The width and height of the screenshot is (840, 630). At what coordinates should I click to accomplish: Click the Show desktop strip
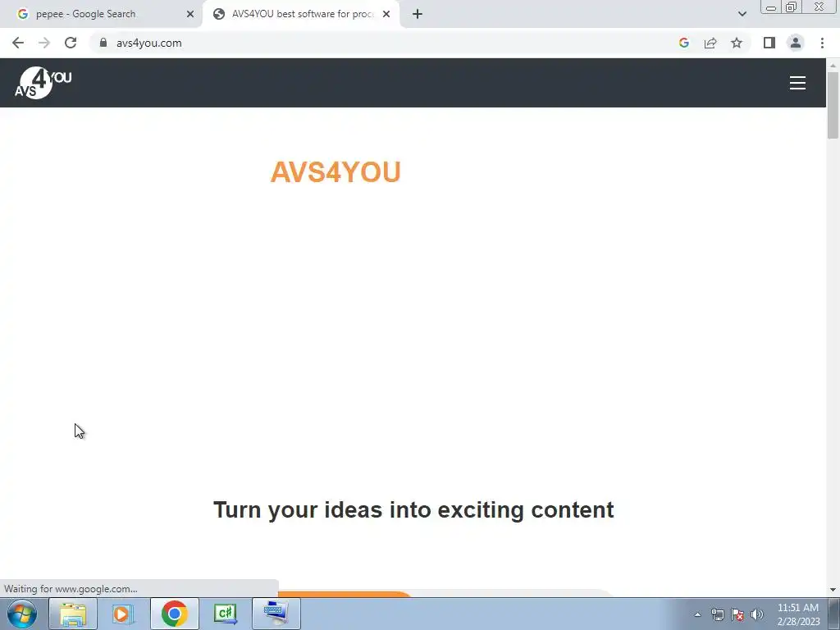834,614
